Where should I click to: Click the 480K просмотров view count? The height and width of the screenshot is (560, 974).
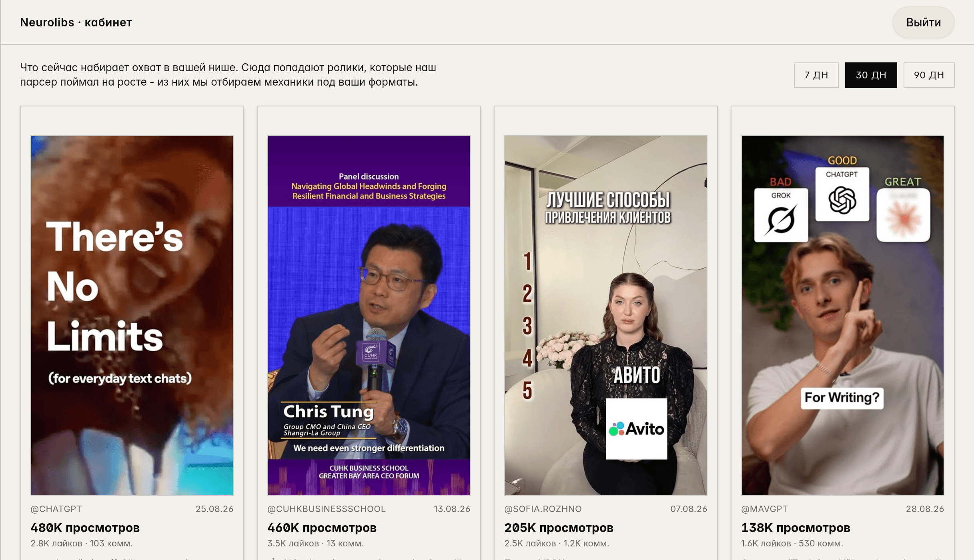pyautogui.click(x=85, y=528)
